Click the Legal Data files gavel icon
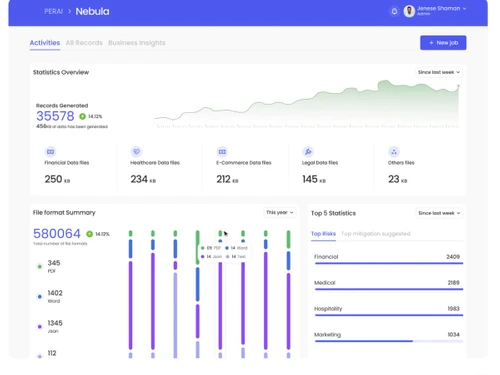 click(x=308, y=152)
